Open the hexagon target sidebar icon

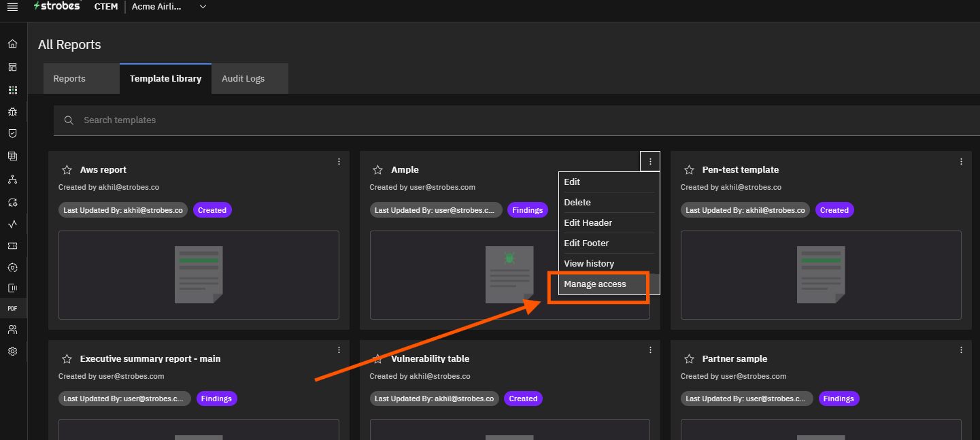coord(12,267)
